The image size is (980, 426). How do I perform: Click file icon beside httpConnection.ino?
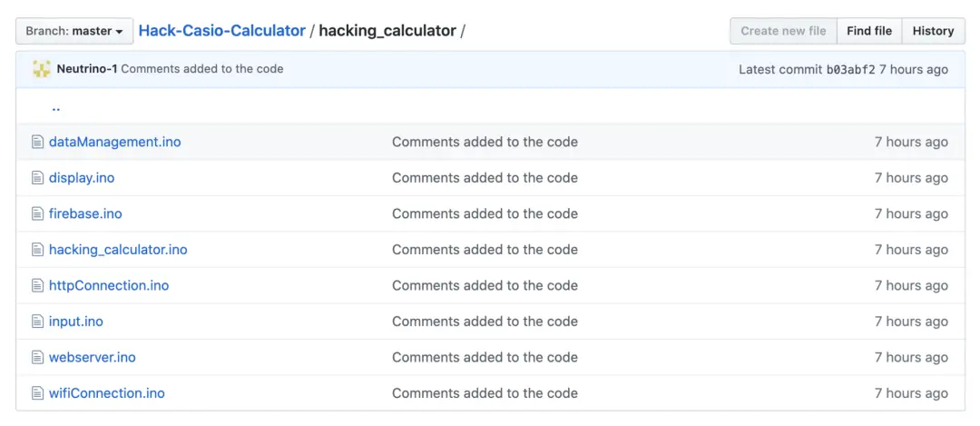pos(37,286)
